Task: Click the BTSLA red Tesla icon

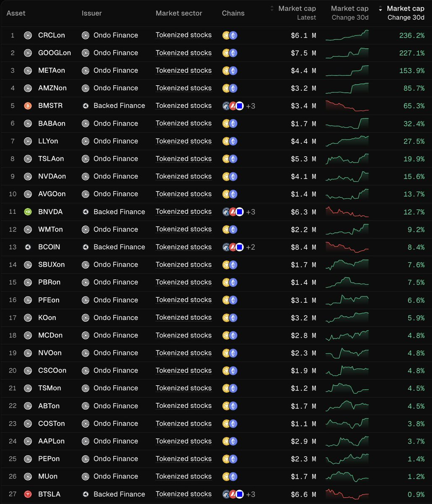Action: pos(28,494)
